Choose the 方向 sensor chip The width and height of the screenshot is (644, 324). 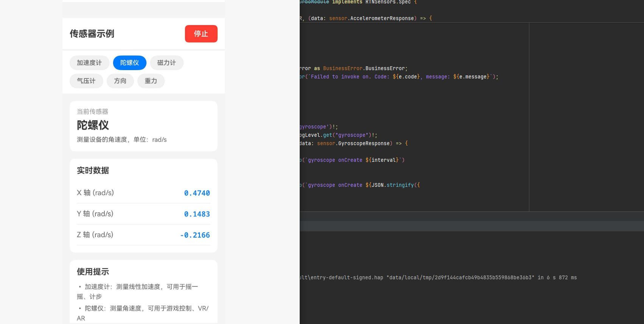(120, 81)
